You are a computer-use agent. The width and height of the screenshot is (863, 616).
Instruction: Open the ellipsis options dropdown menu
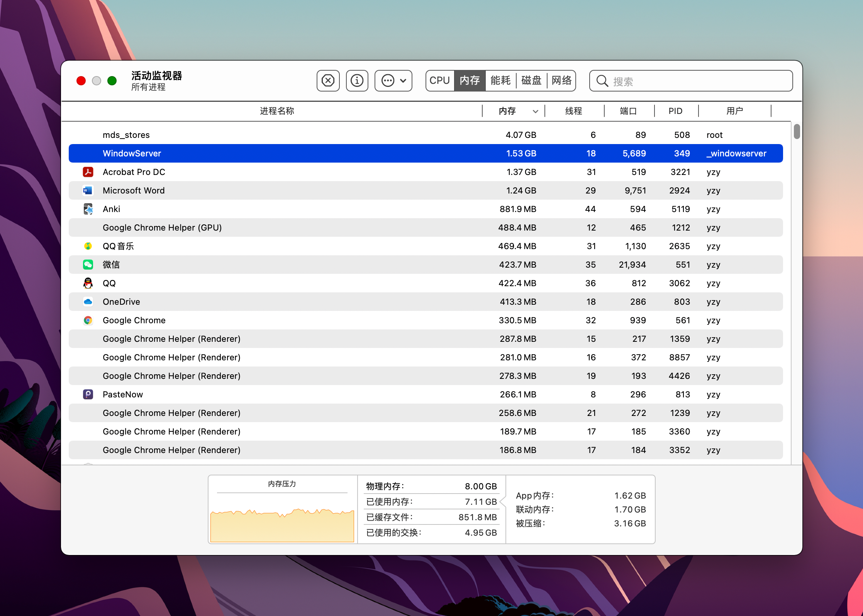393,81
